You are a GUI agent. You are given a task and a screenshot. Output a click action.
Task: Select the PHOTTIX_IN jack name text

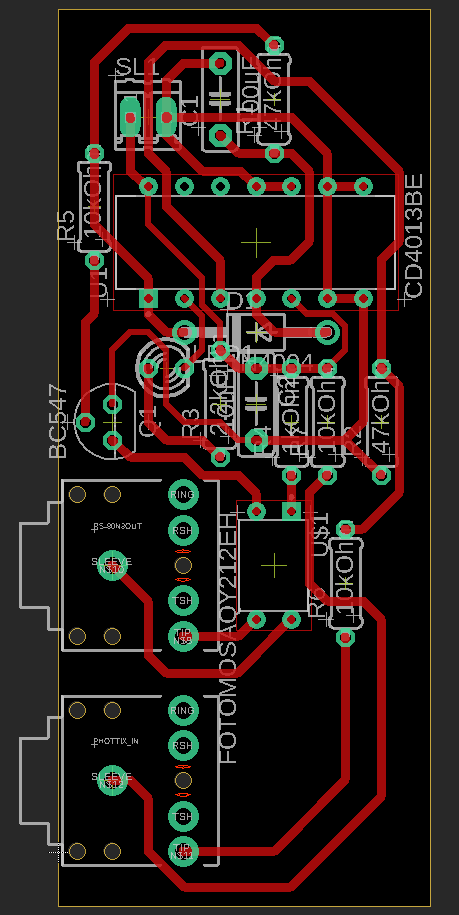pyautogui.click(x=116, y=741)
